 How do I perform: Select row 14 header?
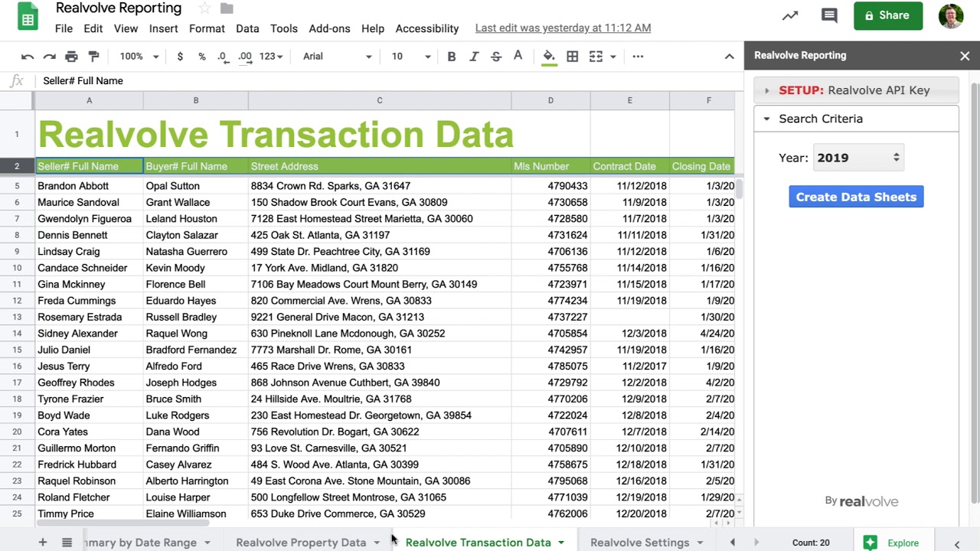(x=17, y=334)
